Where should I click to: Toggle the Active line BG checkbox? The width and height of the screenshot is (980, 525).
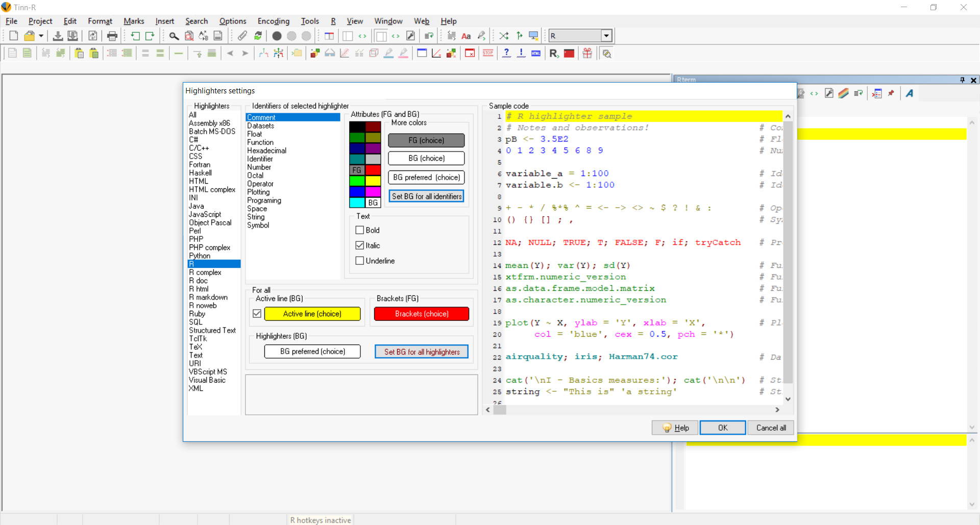coord(257,314)
